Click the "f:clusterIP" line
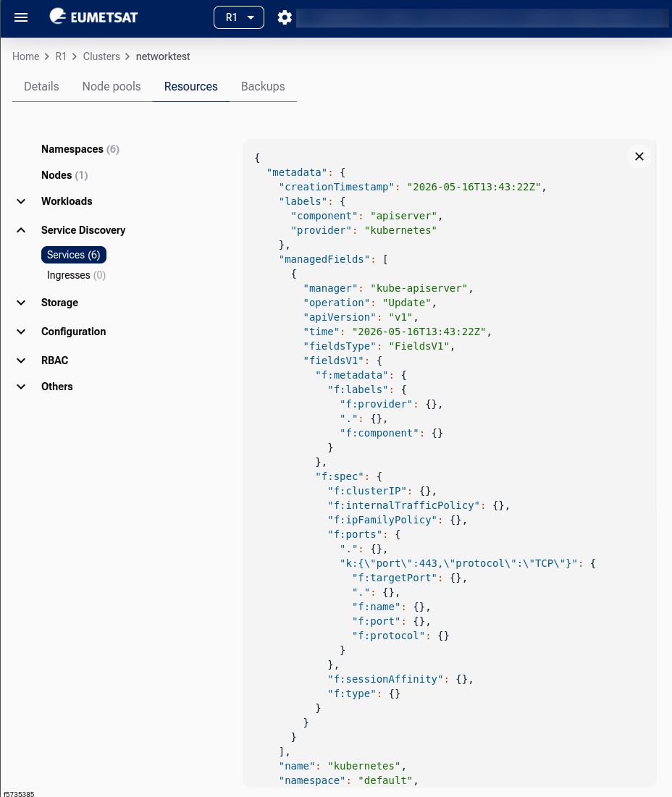The image size is (672, 797). (382, 491)
